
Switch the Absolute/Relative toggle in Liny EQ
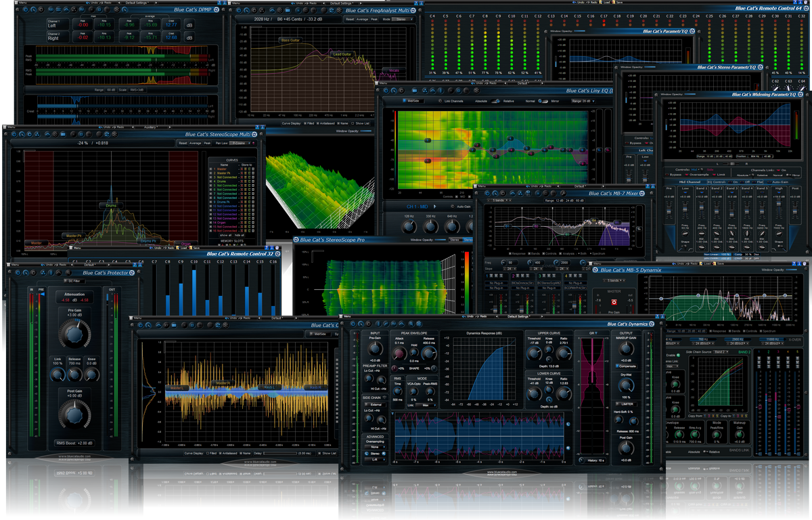click(495, 101)
